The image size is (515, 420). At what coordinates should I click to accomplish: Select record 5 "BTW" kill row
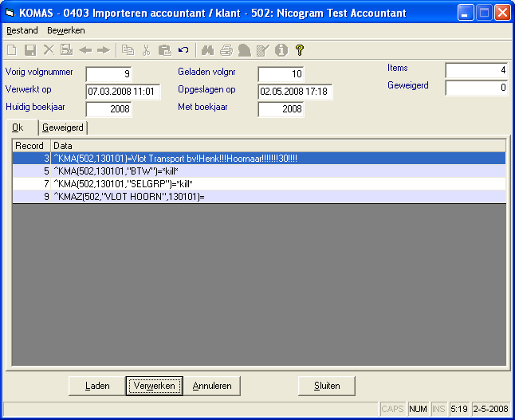pos(259,171)
